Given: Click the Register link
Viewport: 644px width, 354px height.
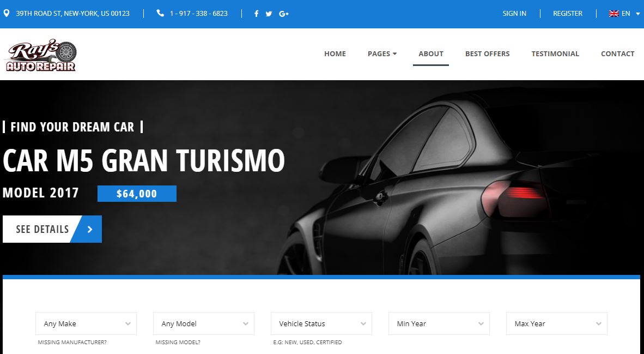Looking at the screenshot, I should [568, 14].
